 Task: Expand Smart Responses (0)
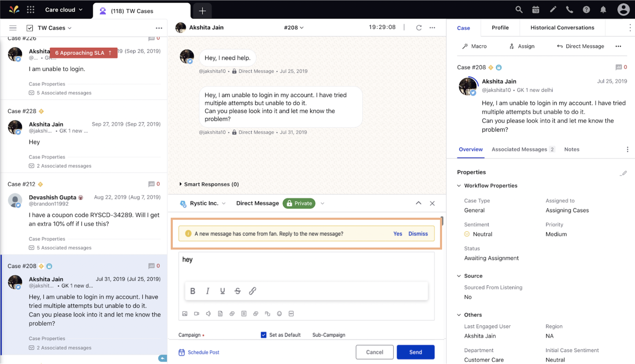point(209,184)
